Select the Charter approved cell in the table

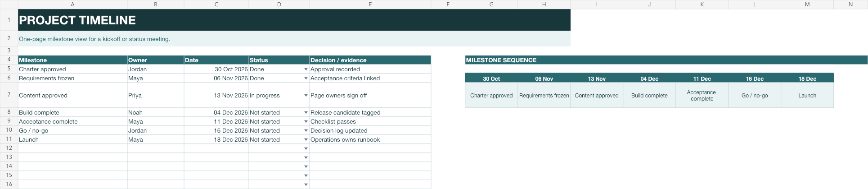tap(72, 69)
